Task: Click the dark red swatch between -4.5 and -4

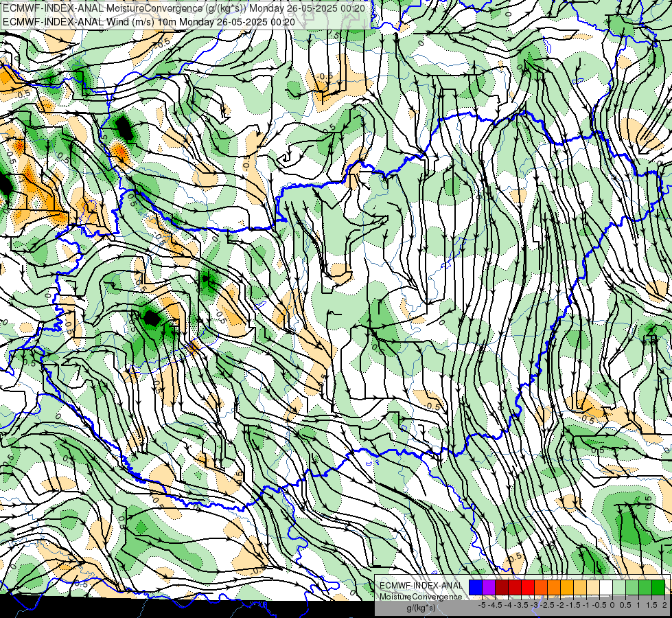Action: [502, 587]
